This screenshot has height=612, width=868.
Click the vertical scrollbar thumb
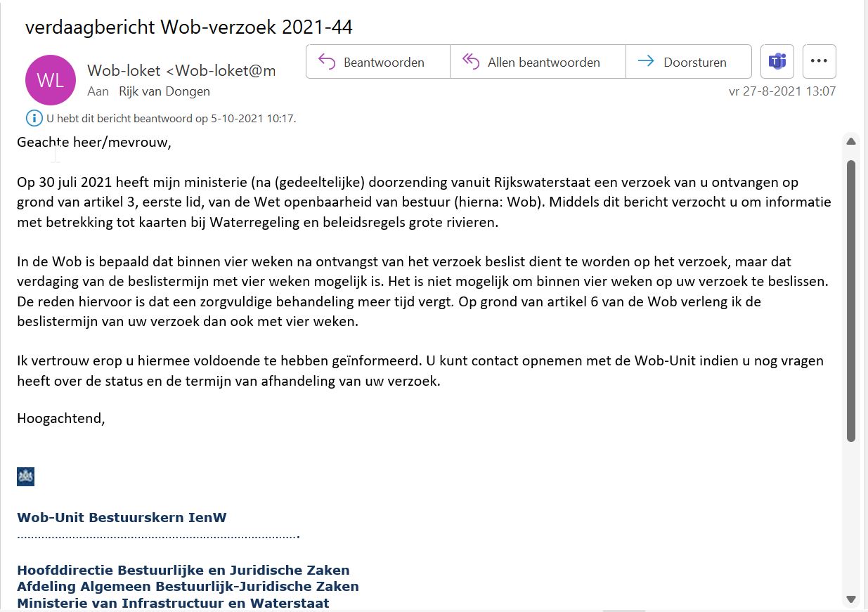point(850,301)
